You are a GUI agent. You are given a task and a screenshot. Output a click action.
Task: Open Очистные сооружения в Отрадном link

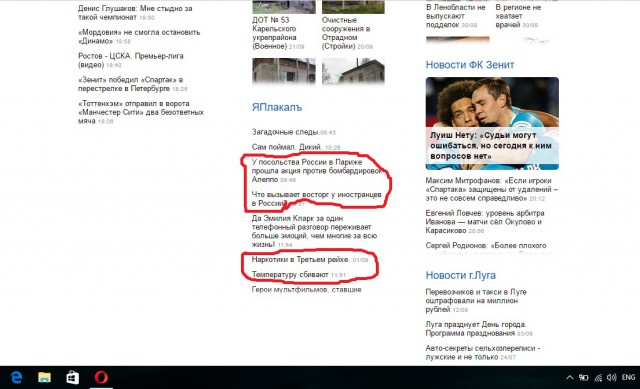(x=346, y=33)
